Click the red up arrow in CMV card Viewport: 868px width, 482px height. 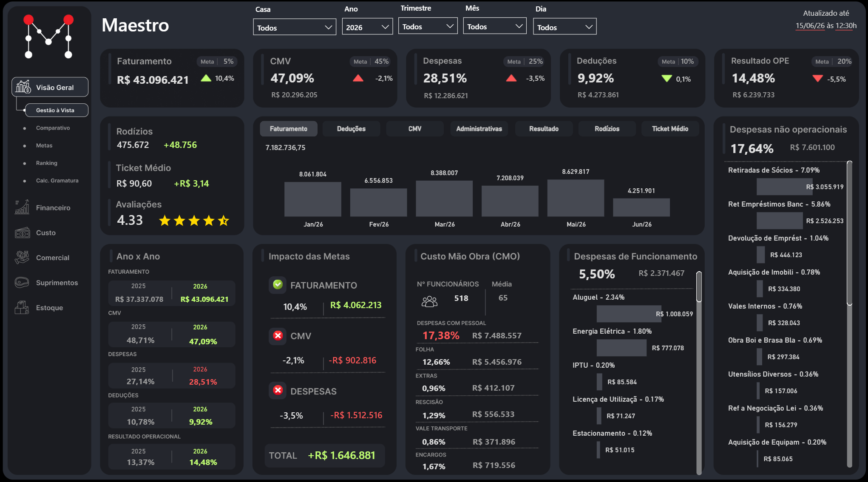[x=358, y=78]
